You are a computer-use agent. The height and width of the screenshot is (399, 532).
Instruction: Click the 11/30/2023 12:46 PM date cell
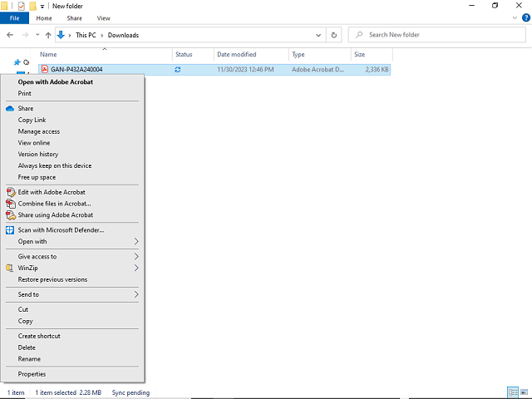tap(245, 70)
